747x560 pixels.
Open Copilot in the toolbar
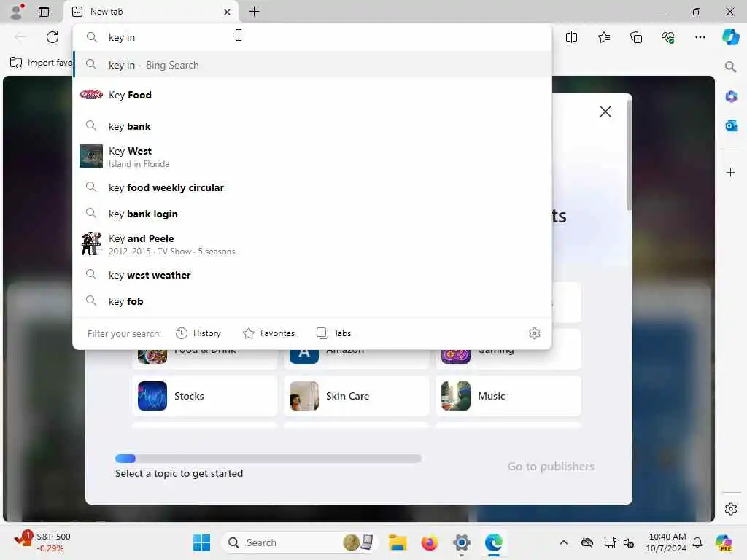730,37
